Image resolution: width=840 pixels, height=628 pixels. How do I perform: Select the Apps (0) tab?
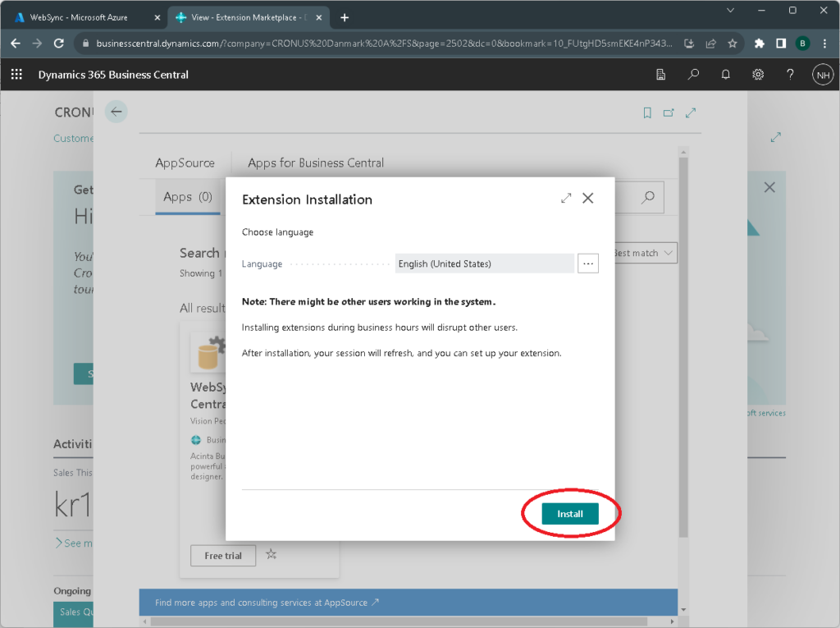188,197
